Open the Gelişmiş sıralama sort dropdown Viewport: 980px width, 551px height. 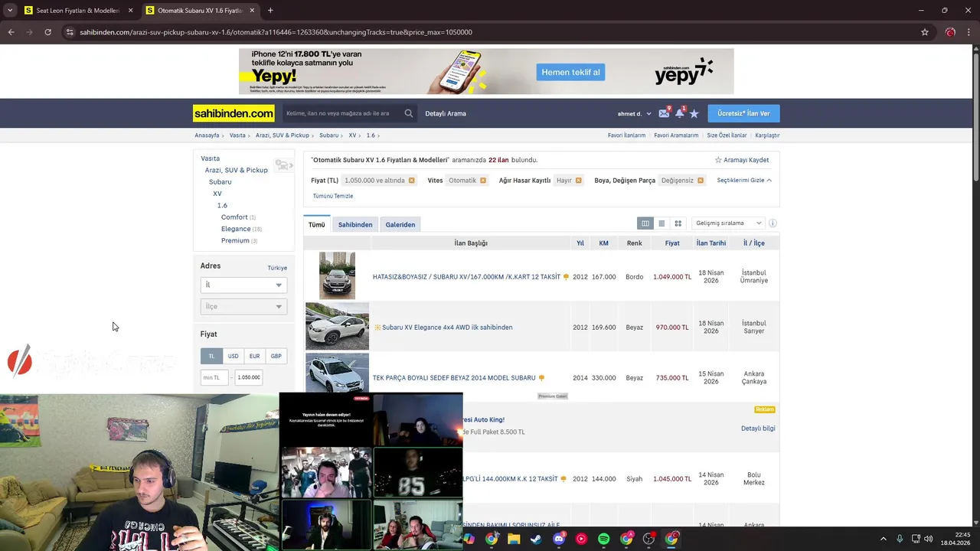click(727, 223)
